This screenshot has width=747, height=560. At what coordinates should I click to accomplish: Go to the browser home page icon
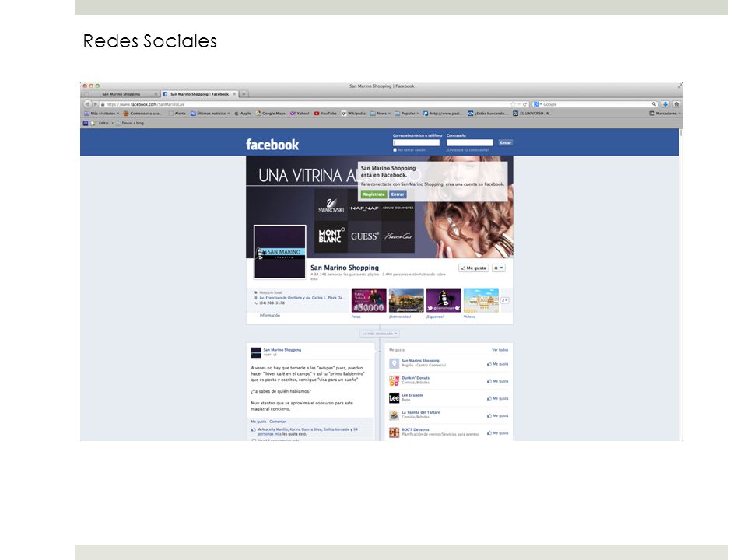pyautogui.click(x=676, y=103)
